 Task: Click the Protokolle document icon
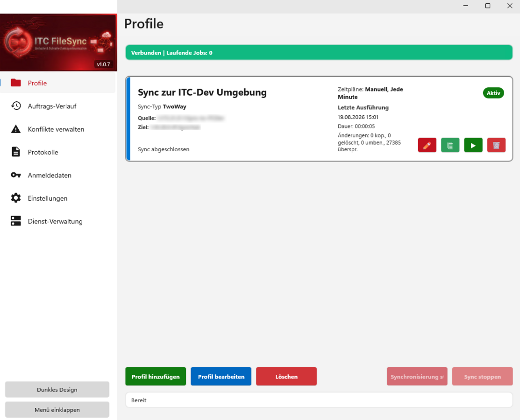pyautogui.click(x=16, y=152)
